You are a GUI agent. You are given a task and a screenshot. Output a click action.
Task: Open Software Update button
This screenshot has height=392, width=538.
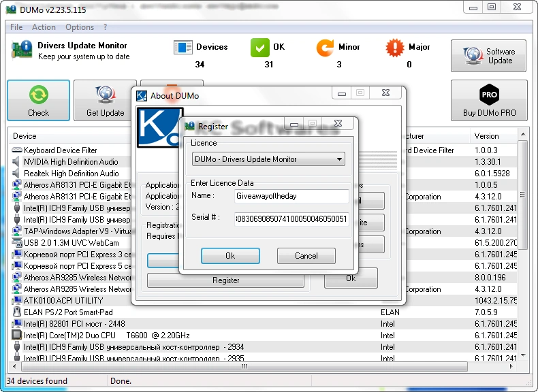pyautogui.click(x=488, y=56)
